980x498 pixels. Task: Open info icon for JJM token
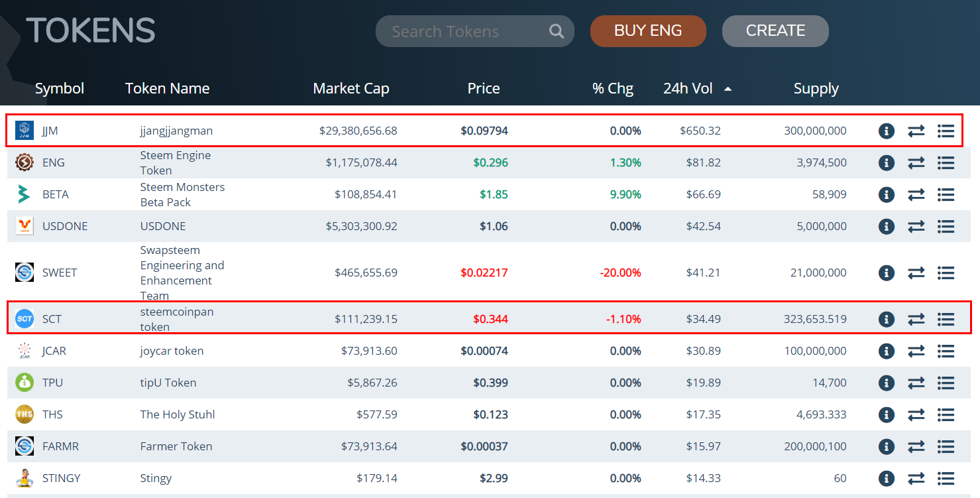pyautogui.click(x=887, y=131)
